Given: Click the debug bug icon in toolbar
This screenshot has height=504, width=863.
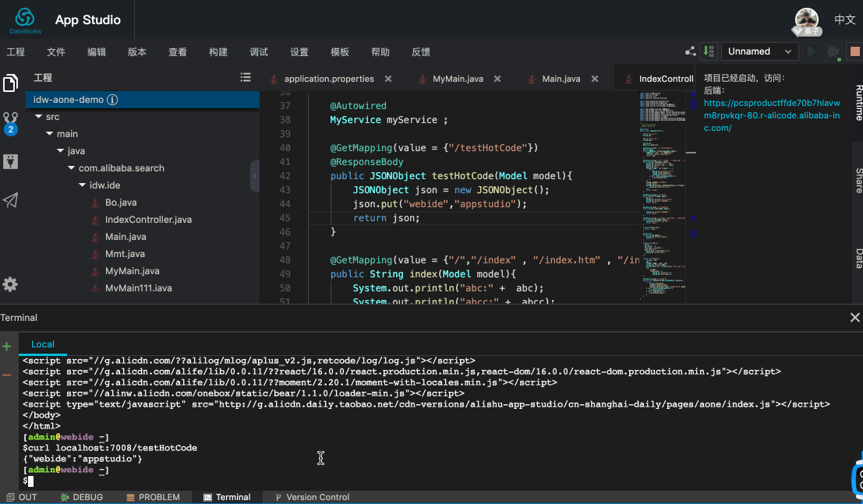Looking at the screenshot, I should click(833, 51).
